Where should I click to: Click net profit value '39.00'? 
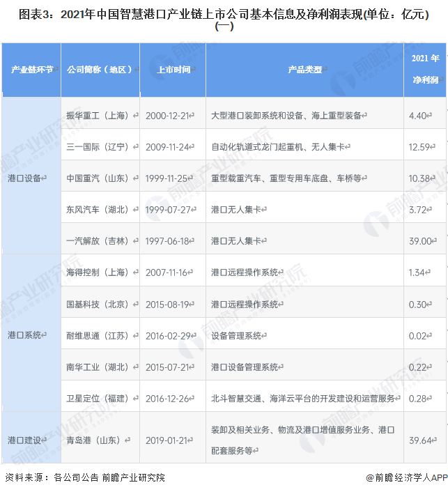[x=420, y=241]
